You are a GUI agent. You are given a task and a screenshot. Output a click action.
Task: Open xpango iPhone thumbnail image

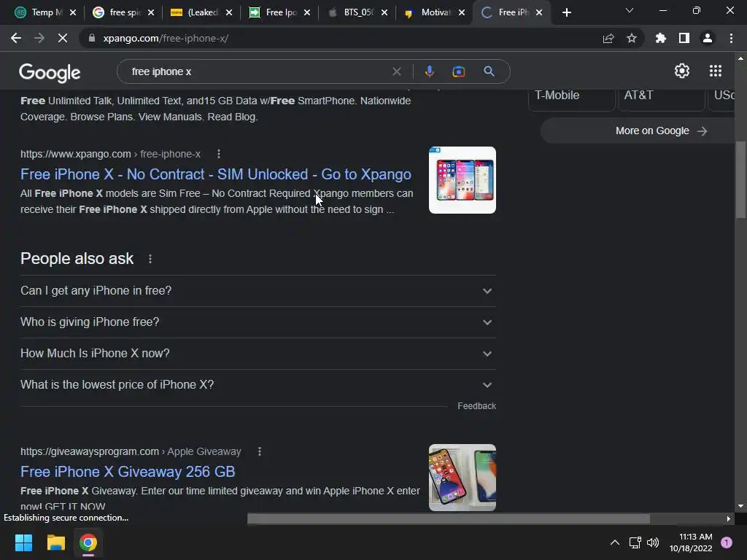(462, 180)
